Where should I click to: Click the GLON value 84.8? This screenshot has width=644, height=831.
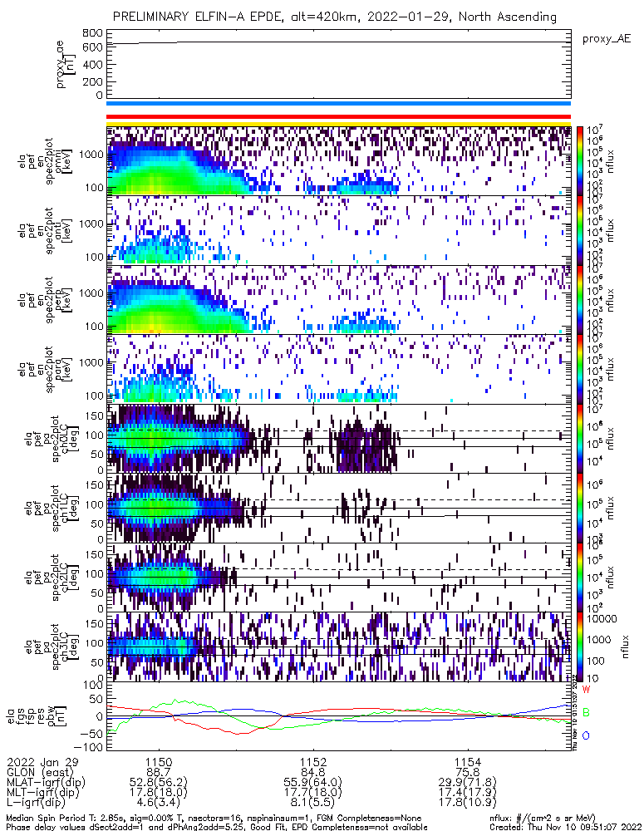click(x=313, y=772)
